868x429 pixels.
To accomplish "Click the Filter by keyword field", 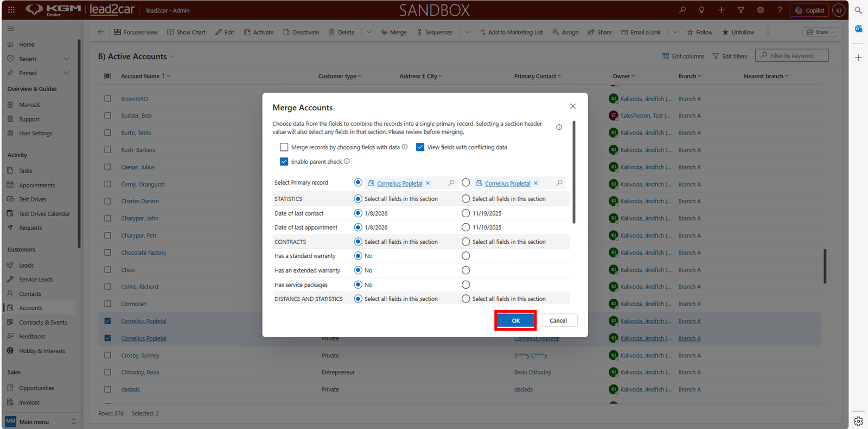I will tap(793, 55).
